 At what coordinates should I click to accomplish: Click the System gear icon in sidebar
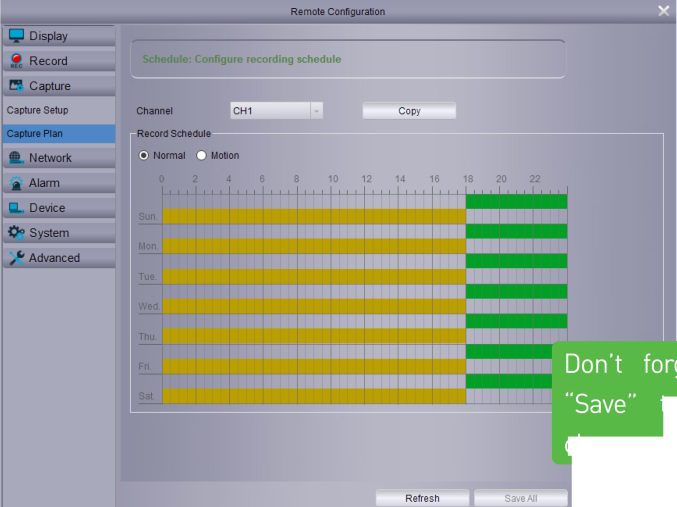tap(16, 233)
